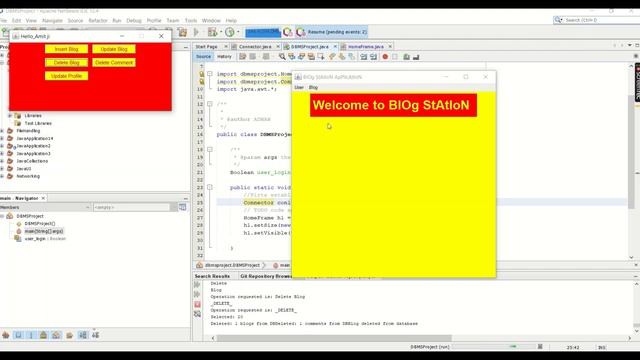Click the Shift Line Left icon
The image size is (640, 360).
(x=363, y=57)
